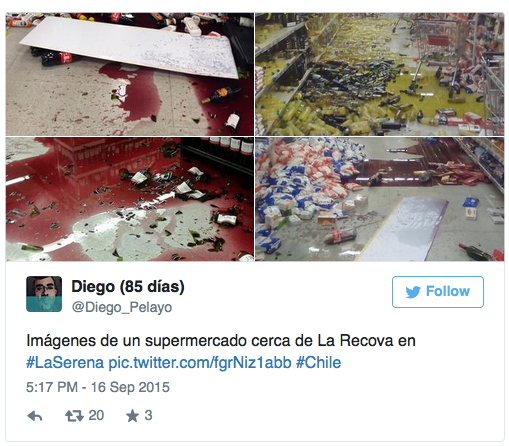View the favorite count of 3
This screenshot has width=509, height=446.
click(148, 416)
